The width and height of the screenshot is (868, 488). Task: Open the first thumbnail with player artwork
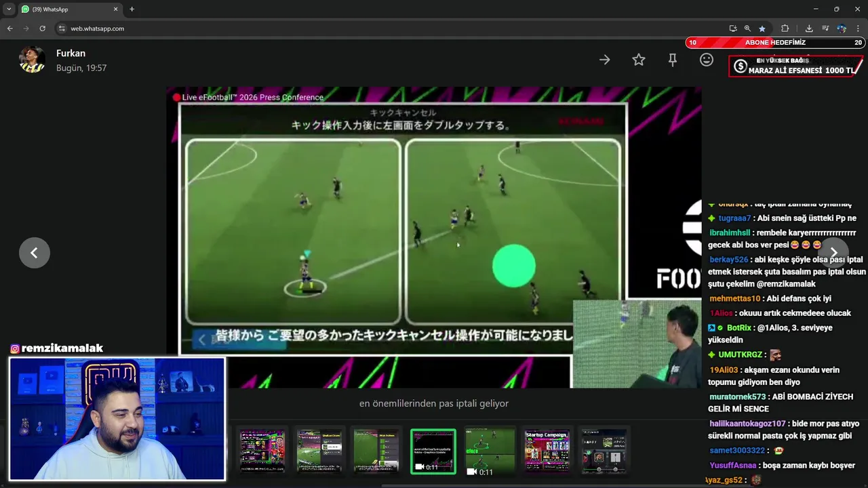pyautogui.click(x=262, y=450)
